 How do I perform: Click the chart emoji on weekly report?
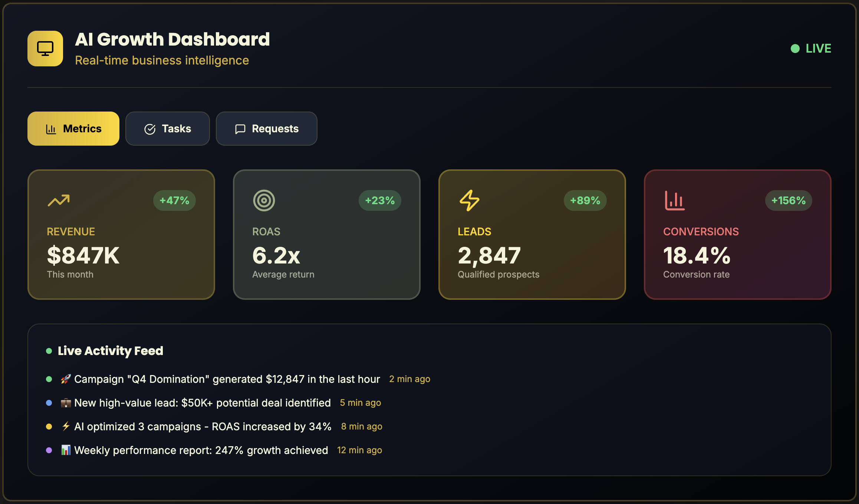pos(66,450)
